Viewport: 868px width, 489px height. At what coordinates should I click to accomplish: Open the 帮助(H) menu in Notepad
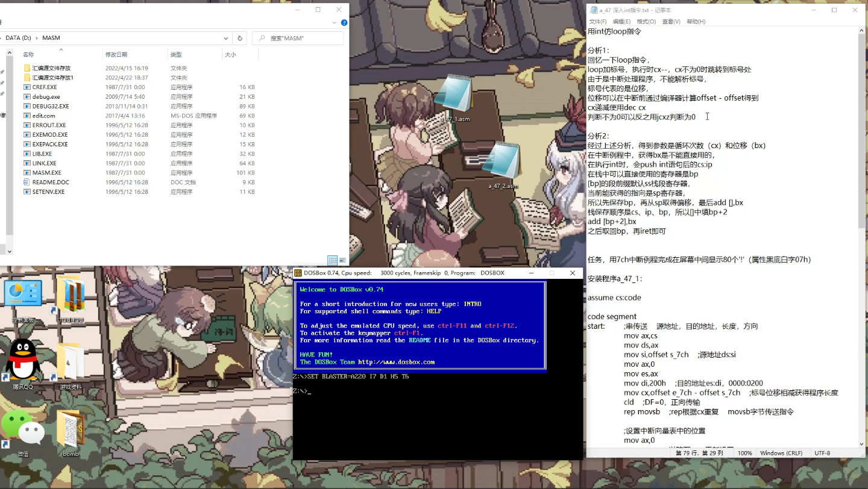tap(696, 22)
